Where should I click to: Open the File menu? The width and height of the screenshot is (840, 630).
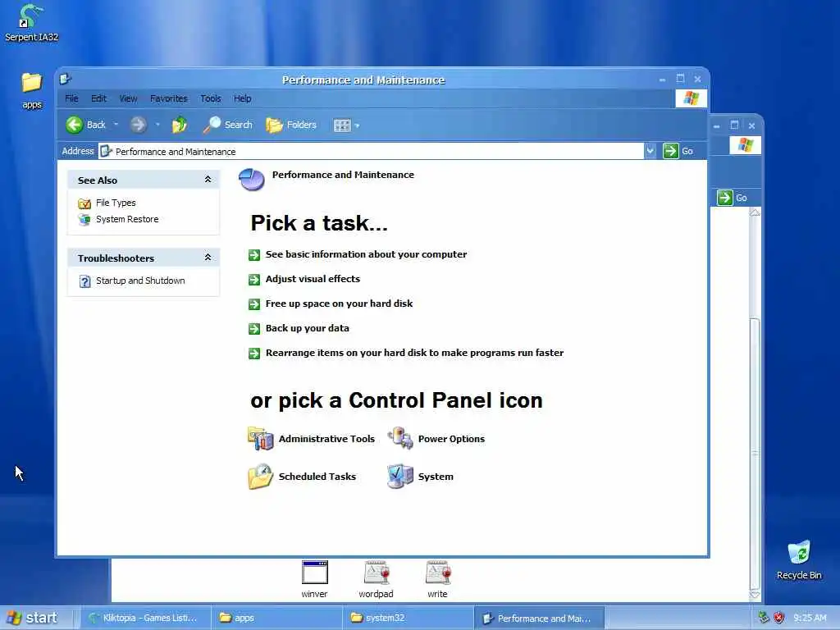click(x=71, y=98)
